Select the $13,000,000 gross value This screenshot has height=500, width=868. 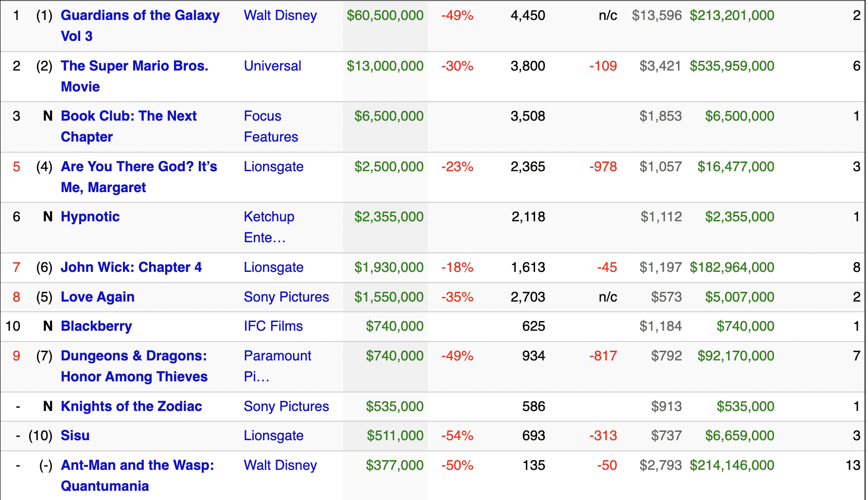coord(385,66)
